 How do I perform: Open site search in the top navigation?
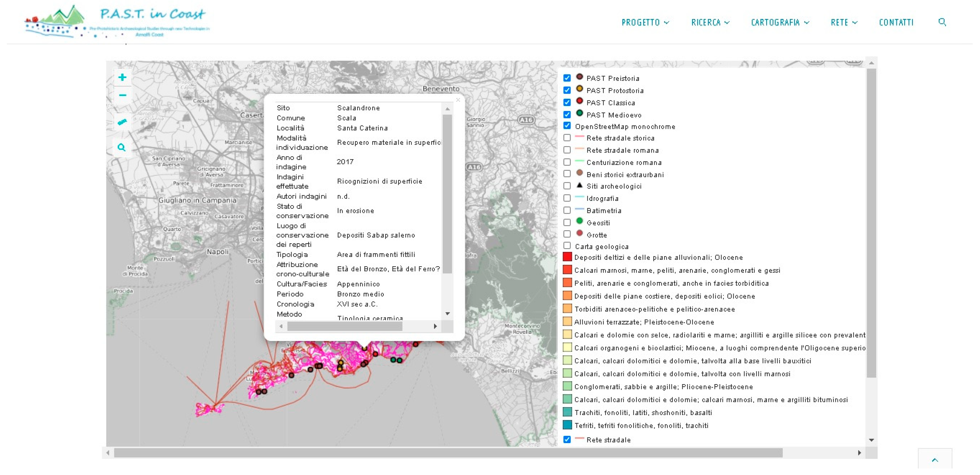click(942, 22)
